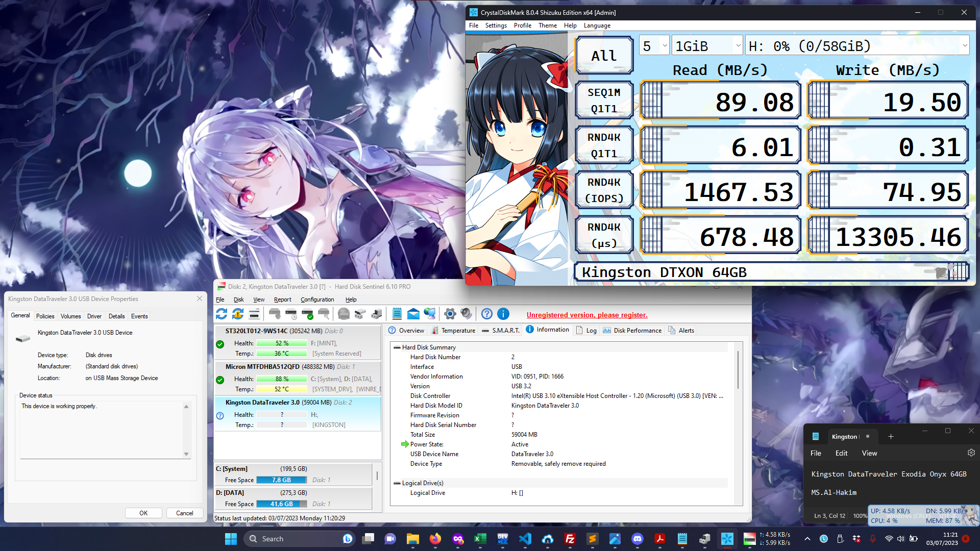Click the Windows Start button
This screenshot has width=980, height=551.
[231, 539]
